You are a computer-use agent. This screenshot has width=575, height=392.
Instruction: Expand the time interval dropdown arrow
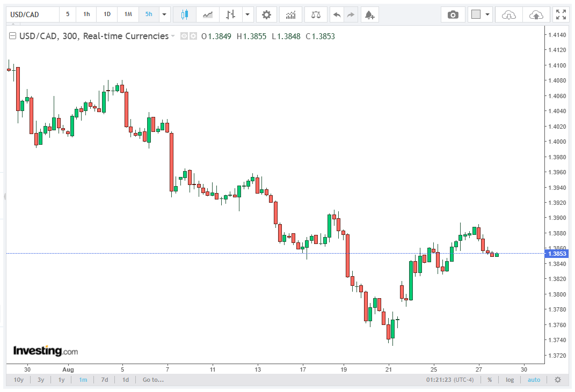tap(164, 14)
